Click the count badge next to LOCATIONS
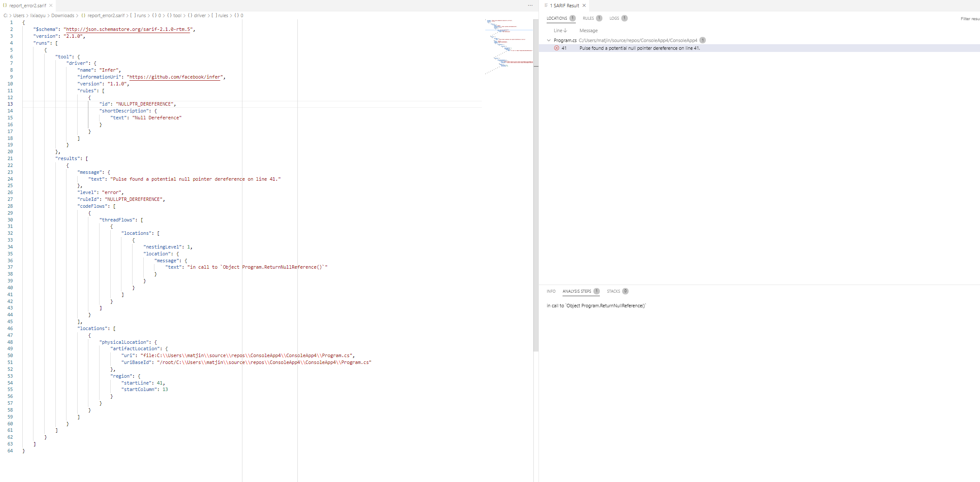This screenshot has width=980, height=482. (x=573, y=18)
